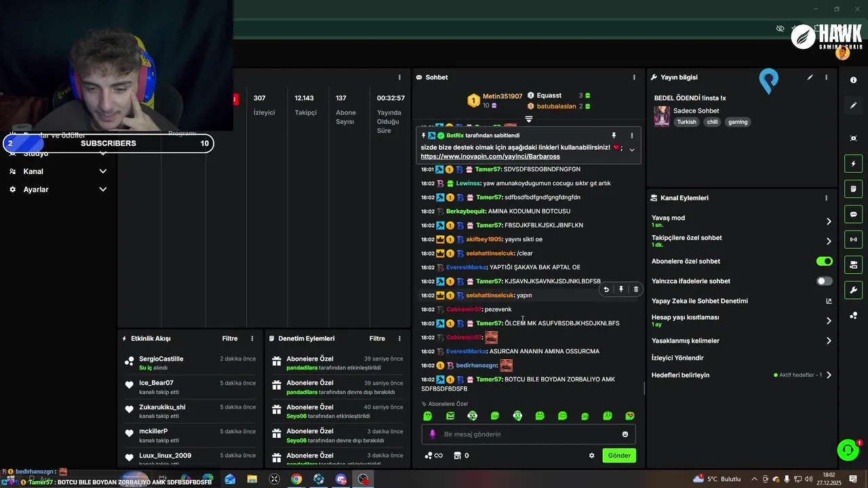Toggle the crossed-eye visibility icon at top
The image size is (868, 488).
coord(780,28)
